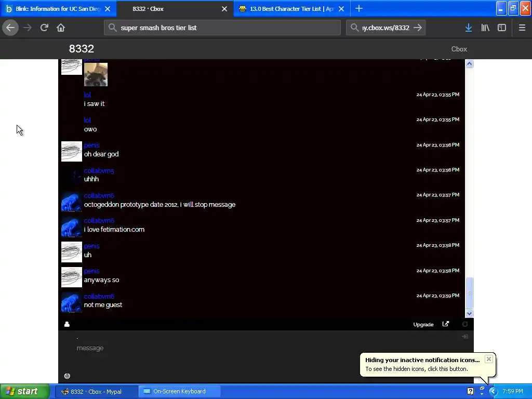This screenshot has width=532, height=399.
Task: Click blue avatar beside 'not me guest'
Action: tap(72, 302)
